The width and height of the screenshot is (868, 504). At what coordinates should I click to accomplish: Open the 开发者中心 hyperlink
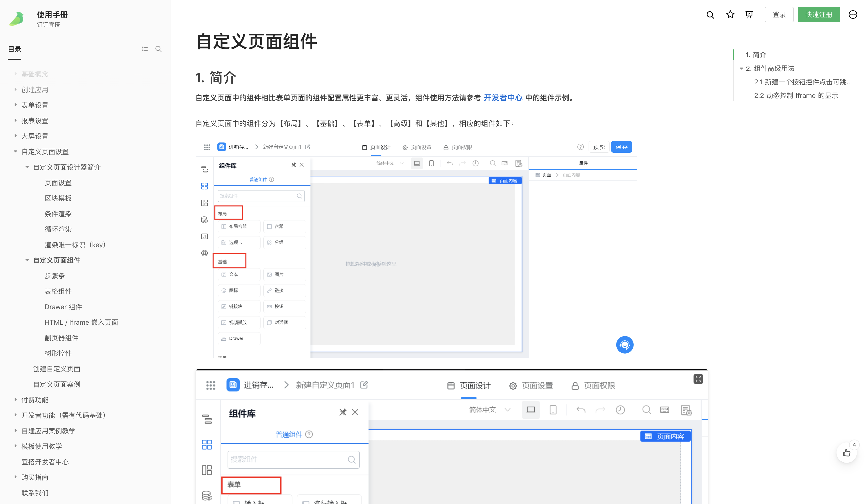click(503, 98)
